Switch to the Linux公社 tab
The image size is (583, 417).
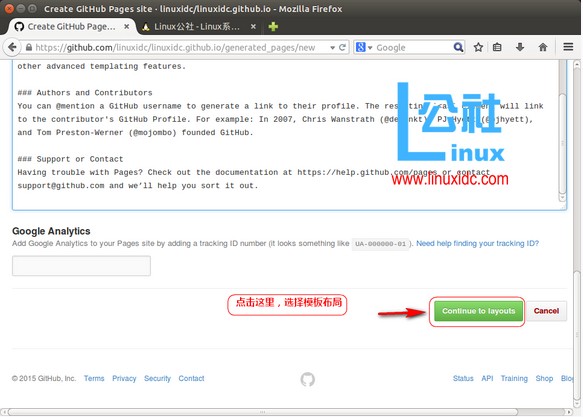tap(197, 26)
